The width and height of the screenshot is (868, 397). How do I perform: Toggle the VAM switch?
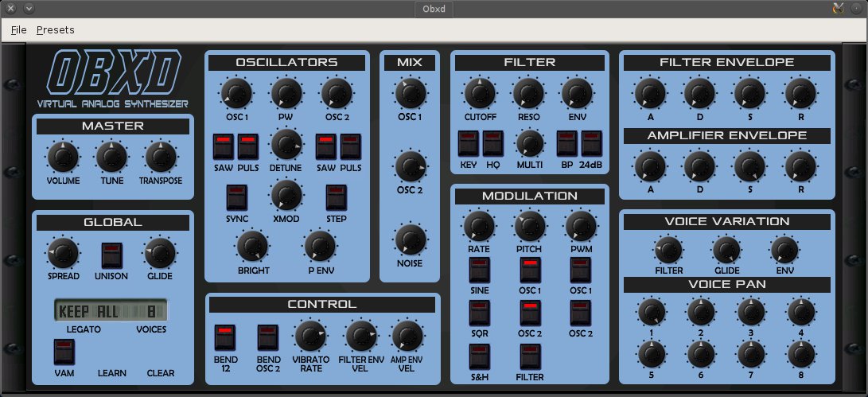click(x=64, y=352)
